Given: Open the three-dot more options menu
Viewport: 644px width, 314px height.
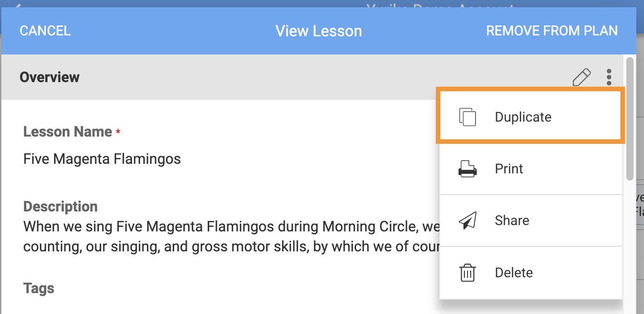Looking at the screenshot, I should coord(609,77).
